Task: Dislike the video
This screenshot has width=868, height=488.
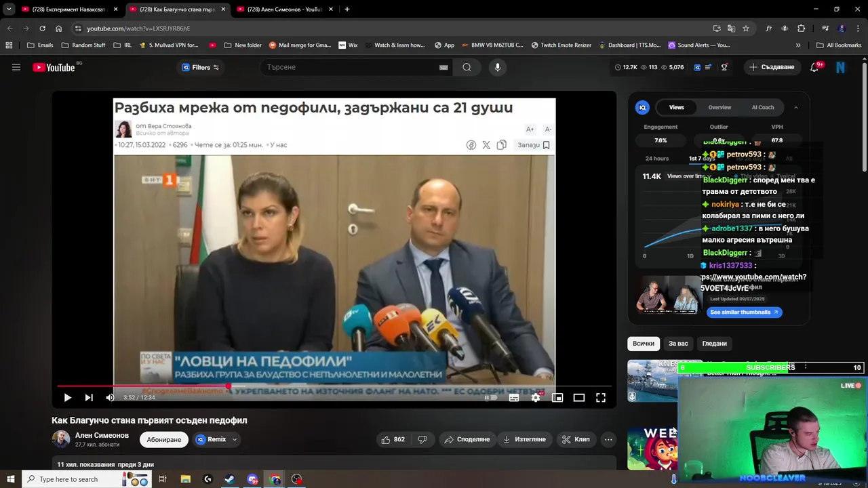Action: 422,439
